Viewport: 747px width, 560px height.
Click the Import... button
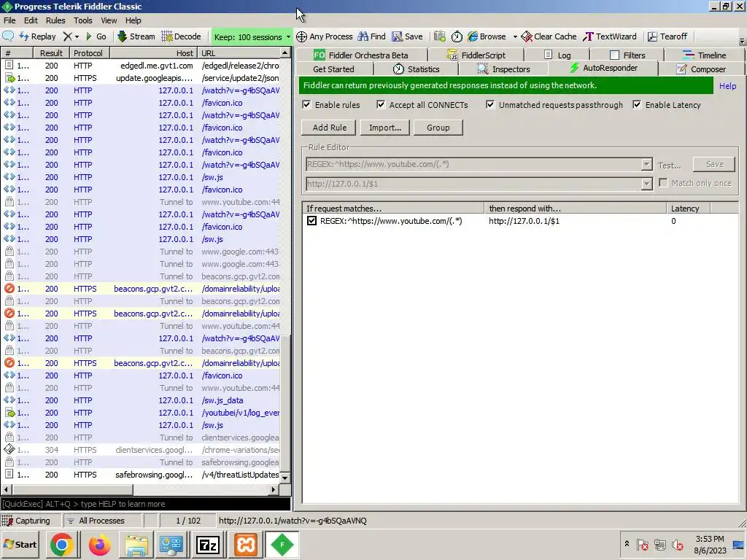pos(385,128)
